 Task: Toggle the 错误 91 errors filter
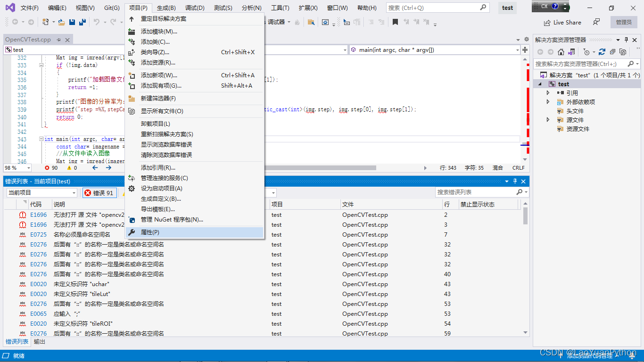pos(99,193)
